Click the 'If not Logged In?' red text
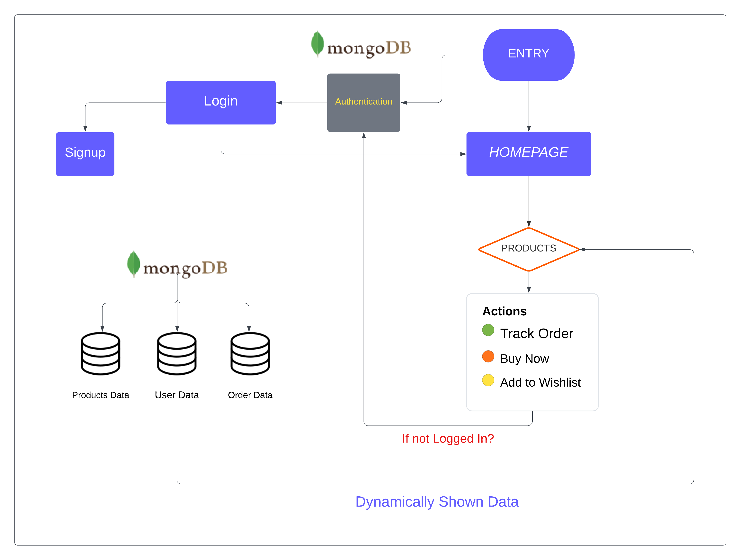Image resolution: width=741 pixels, height=560 pixels. 448,438
